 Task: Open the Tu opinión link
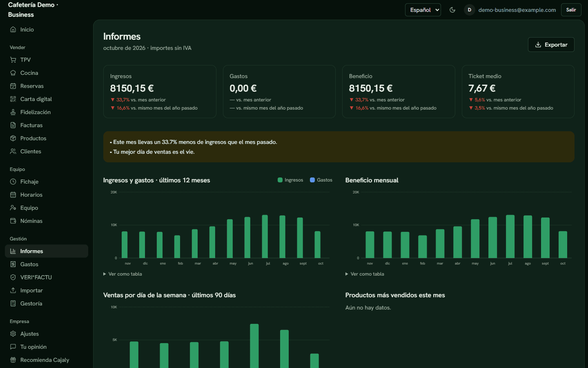pyautogui.click(x=47, y=347)
